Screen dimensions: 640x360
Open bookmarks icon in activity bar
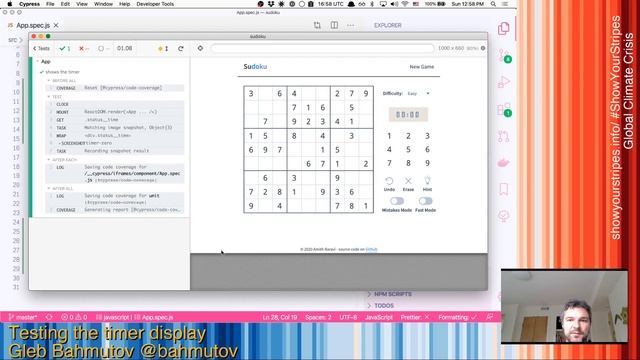point(504,189)
